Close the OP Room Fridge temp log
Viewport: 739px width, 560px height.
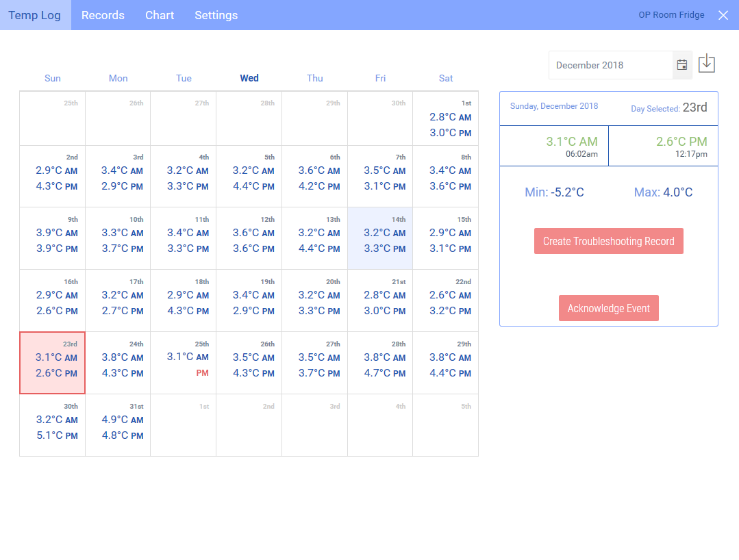pos(723,15)
